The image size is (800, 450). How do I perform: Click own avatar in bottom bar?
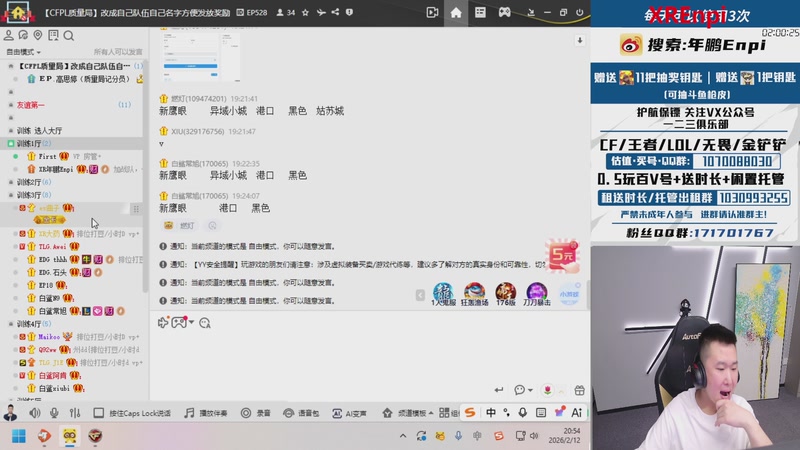[x=10, y=413]
